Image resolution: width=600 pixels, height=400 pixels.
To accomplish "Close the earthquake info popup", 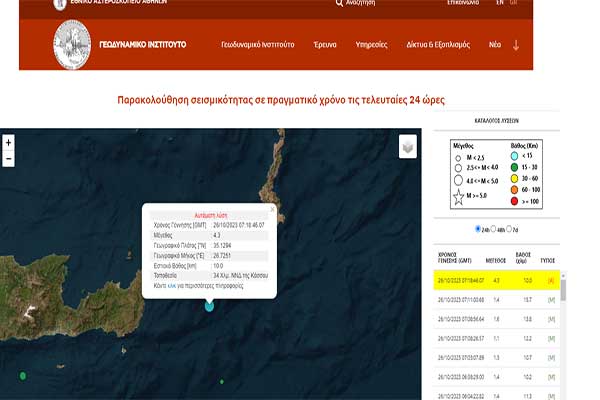I will pyautogui.click(x=270, y=210).
